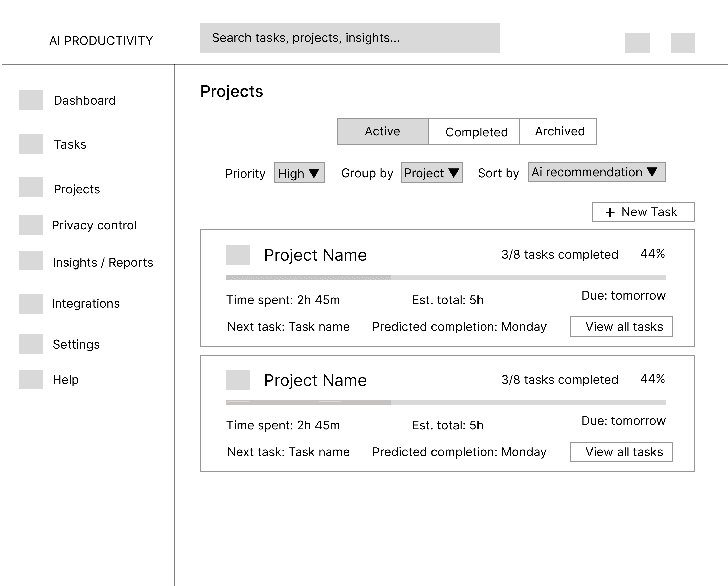Focus the search tasks, projects, insights field
This screenshot has height=586, width=728.
pyautogui.click(x=350, y=38)
